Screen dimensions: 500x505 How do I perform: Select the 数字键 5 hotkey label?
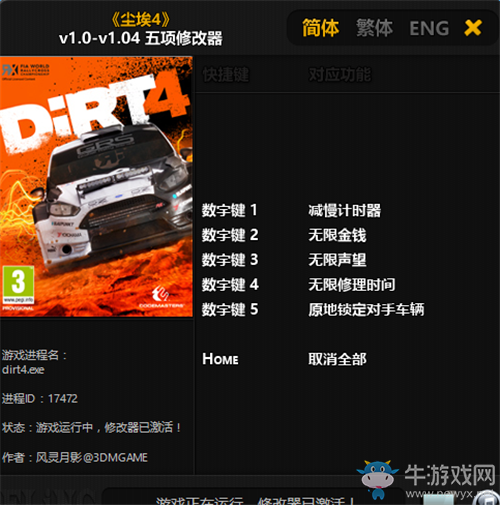[230, 310]
